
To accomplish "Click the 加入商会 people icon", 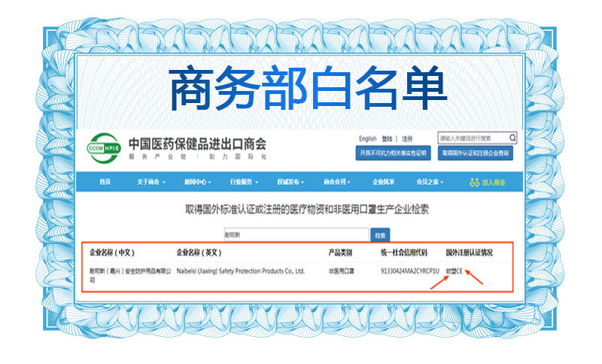I will (x=475, y=183).
